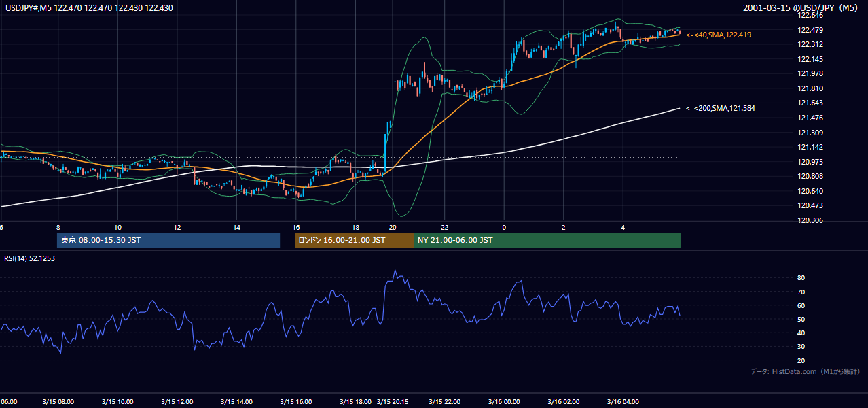
Task: Click RSI scale value 30
Action: (801, 346)
